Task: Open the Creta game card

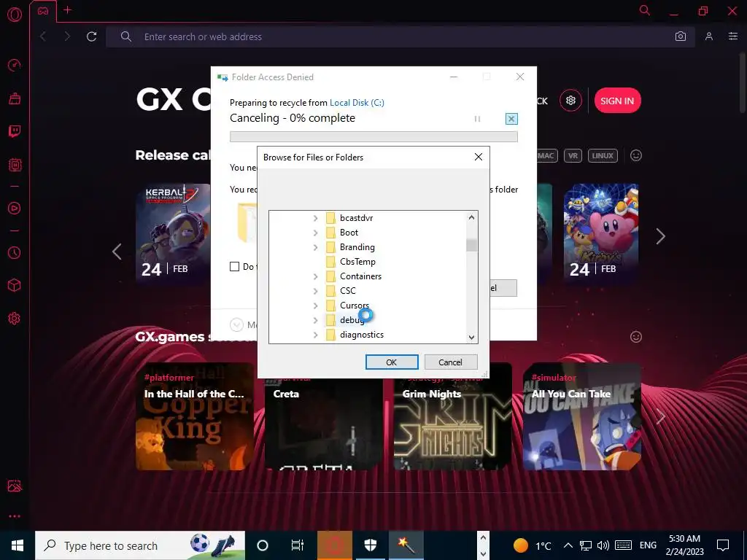Action: [x=324, y=424]
